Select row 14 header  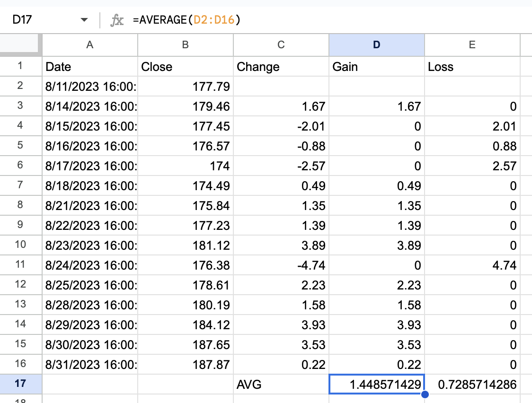point(21,324)
